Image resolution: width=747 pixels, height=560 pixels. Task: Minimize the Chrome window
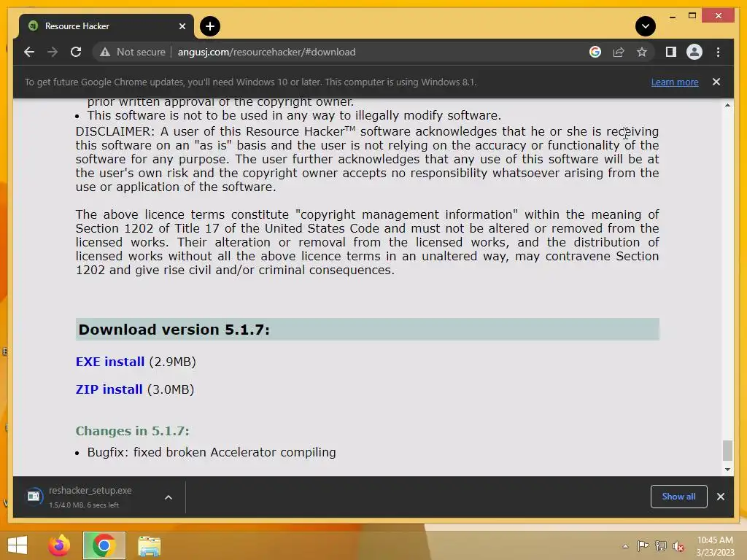pyautogui.click(x=672, y=16)
